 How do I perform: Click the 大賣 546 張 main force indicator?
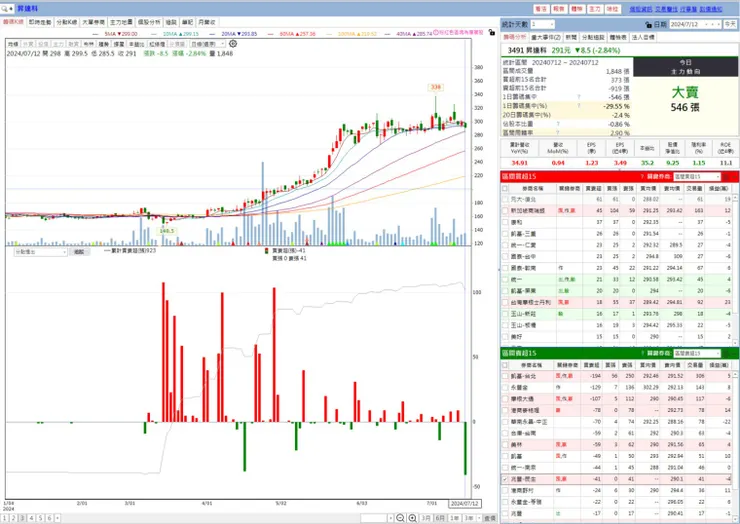[x=685, y=99]
